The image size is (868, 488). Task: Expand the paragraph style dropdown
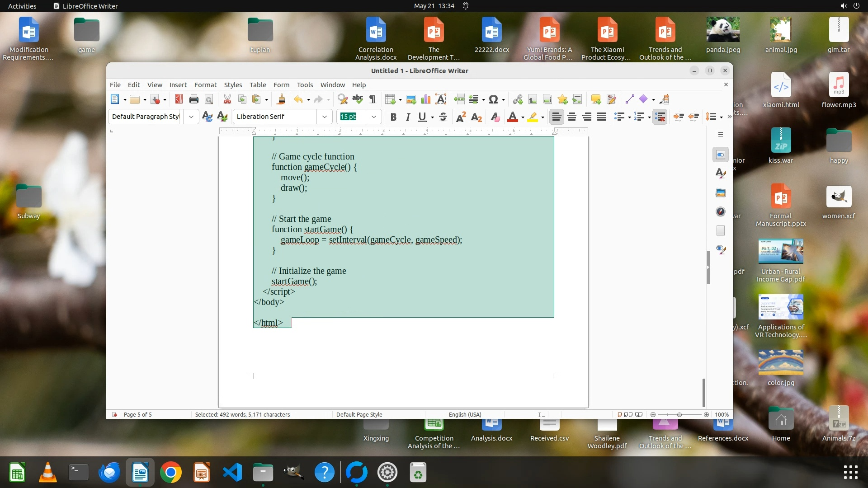pos(191,117)
